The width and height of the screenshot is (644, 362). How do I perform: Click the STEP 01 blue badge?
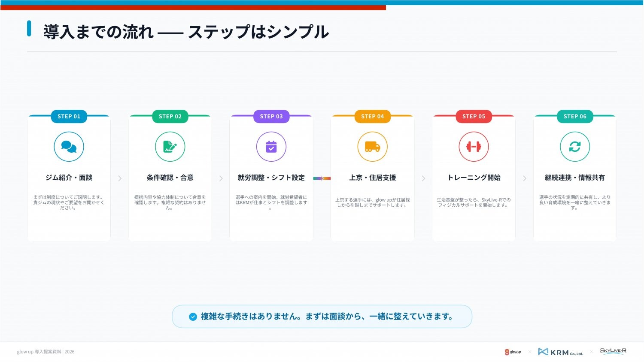point(69,116)
